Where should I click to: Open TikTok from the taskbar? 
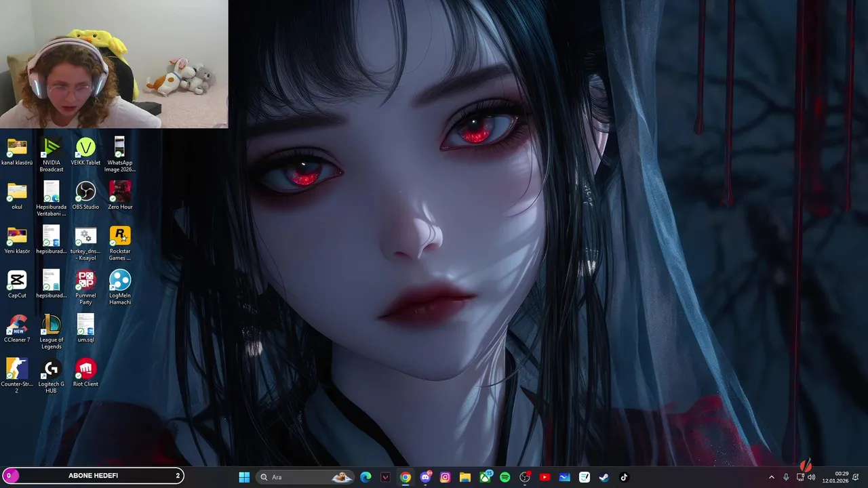pos(624,477)
